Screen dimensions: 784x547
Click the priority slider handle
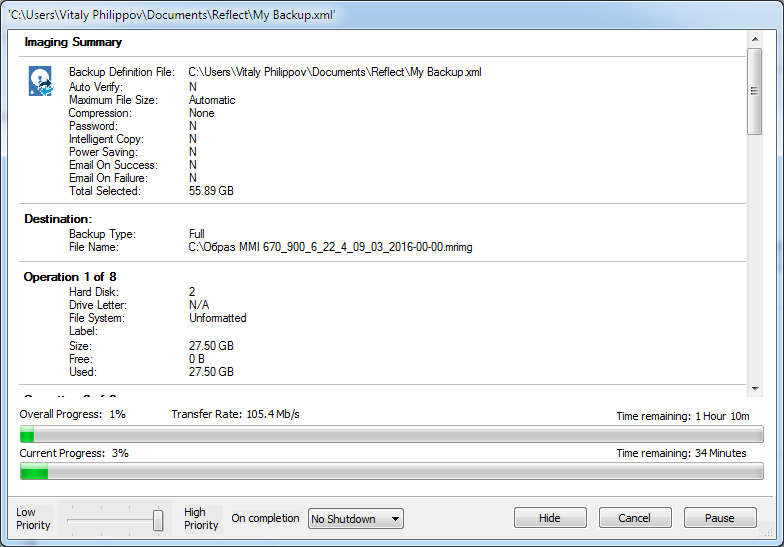(158, 520)
